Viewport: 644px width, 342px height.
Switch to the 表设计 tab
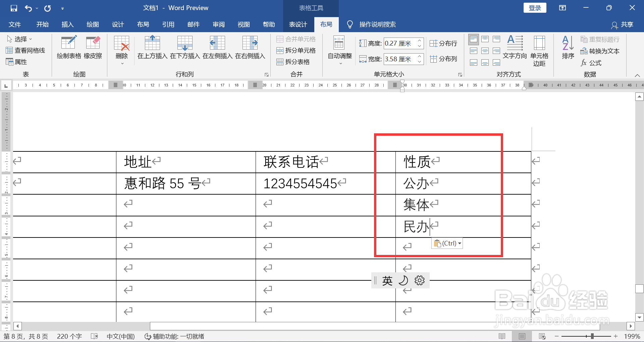pos(298,24)
